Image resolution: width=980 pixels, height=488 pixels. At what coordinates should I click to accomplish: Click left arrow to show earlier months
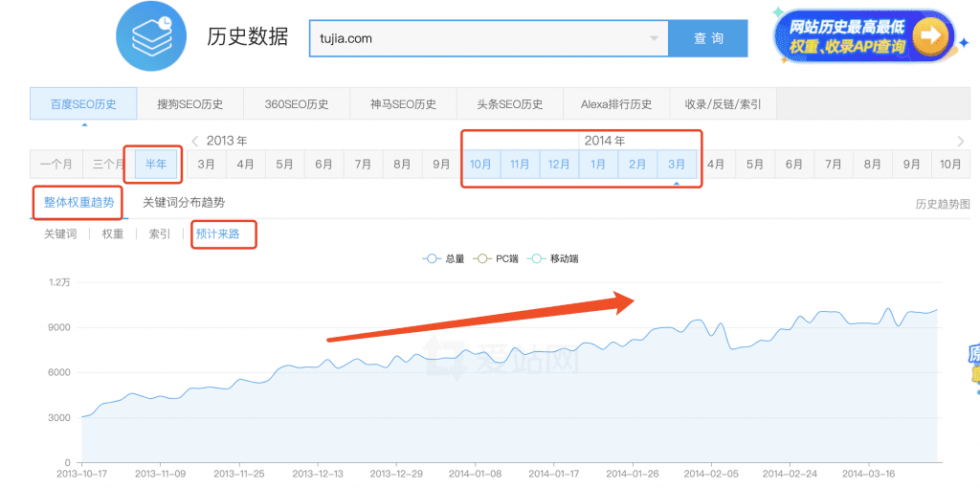coord(194,141)
